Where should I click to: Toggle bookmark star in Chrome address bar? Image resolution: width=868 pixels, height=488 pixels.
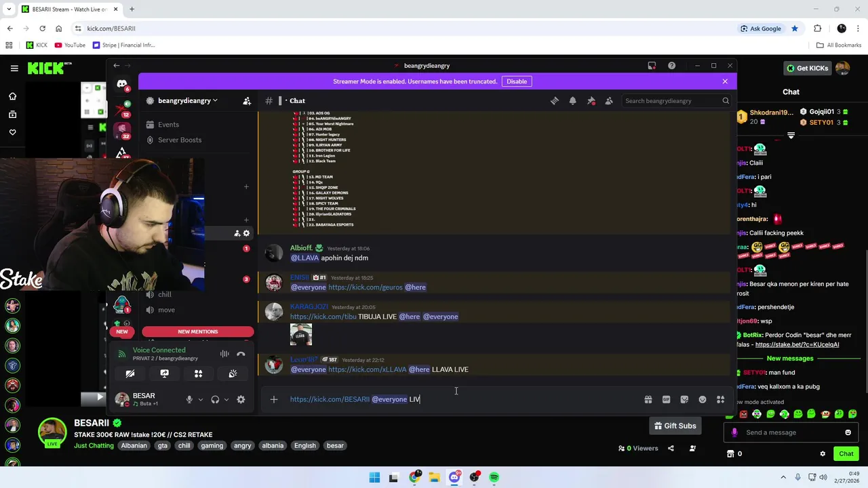[795, 28]
